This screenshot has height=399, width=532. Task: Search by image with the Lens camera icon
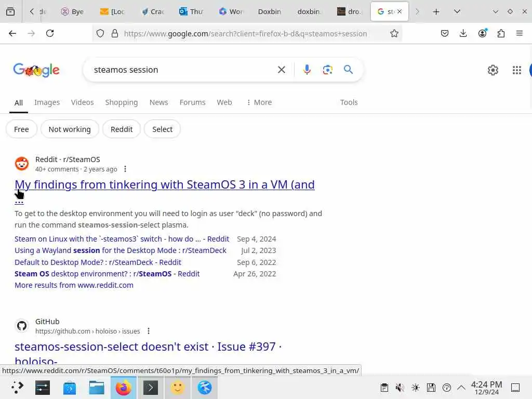pos(327,70)
